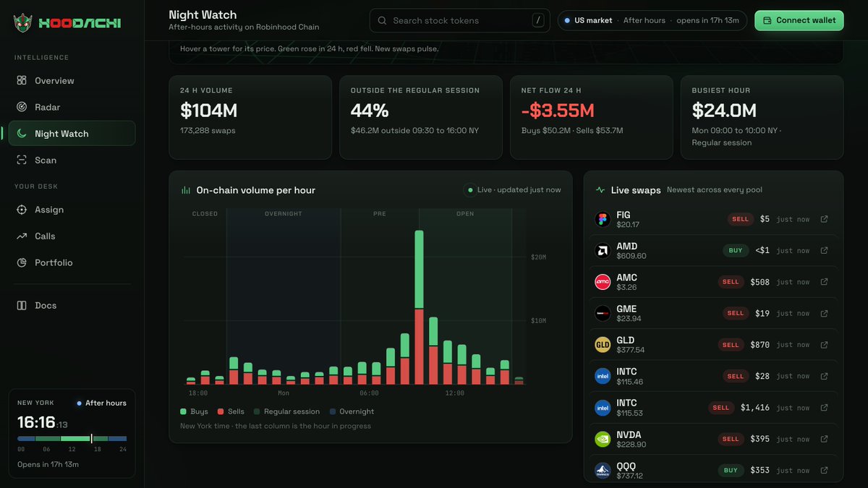Click the After hours indicator in clock card

point(101,403)
